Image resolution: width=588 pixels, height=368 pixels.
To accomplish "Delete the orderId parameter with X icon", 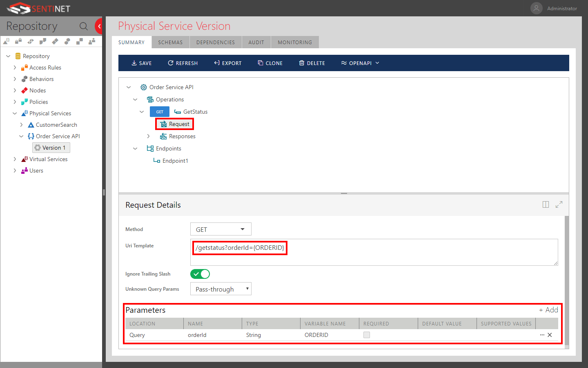I will (x=550, y=335).
